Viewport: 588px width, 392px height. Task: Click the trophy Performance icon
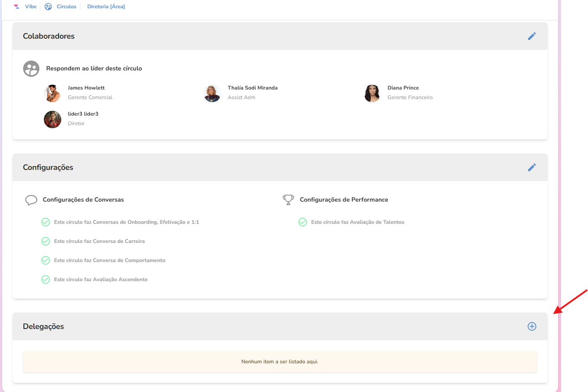288,200
